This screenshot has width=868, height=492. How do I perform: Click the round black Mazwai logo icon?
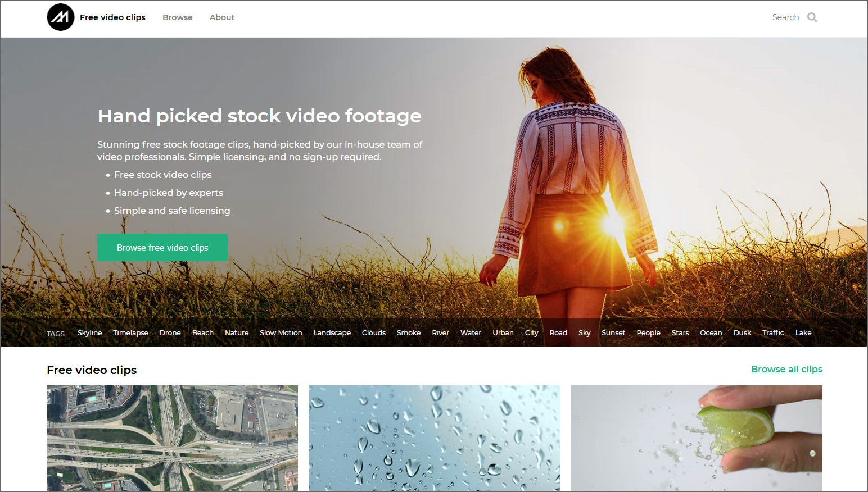[61, 17]
